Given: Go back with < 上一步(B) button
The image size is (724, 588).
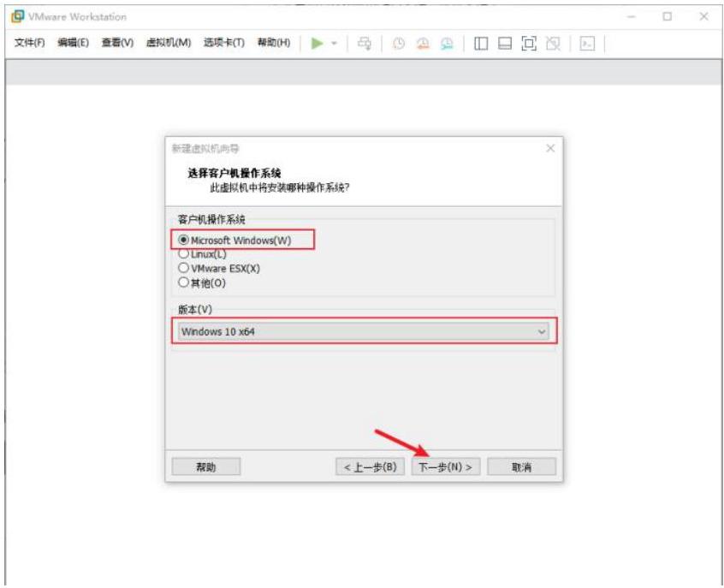Looking at the screenshot, I should point(371,467).
